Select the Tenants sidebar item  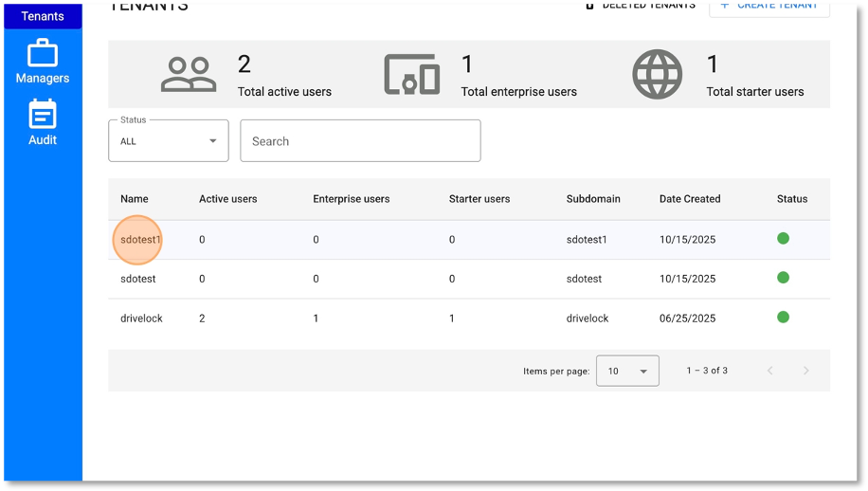tap(43, 16)
